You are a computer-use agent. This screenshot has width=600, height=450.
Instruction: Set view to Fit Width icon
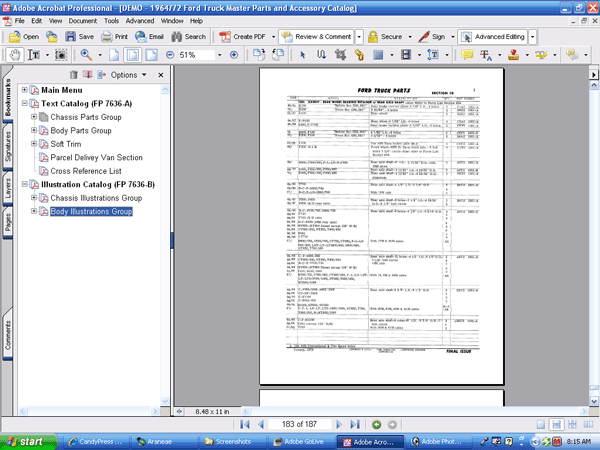(152, 55)
